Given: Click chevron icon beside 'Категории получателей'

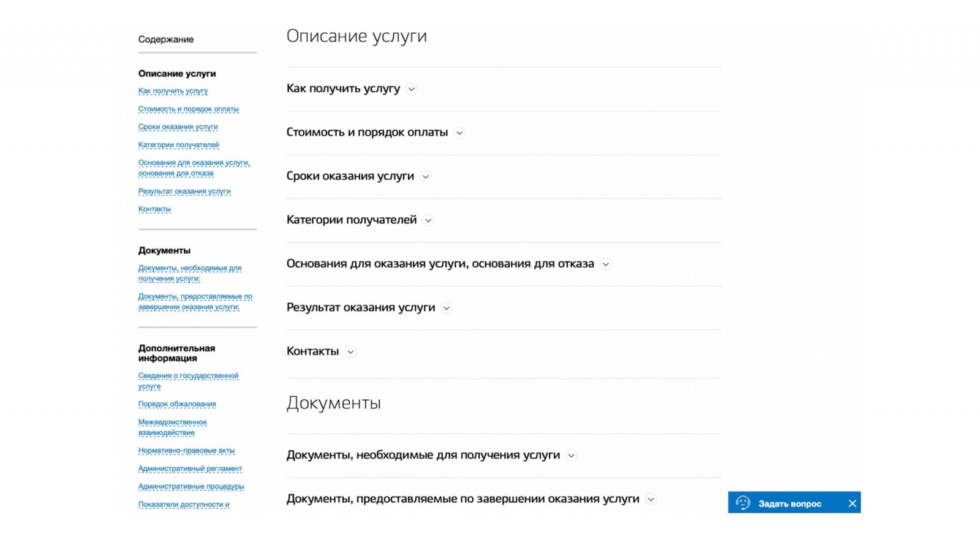Looking at the screenshot, I should (428, 220).
